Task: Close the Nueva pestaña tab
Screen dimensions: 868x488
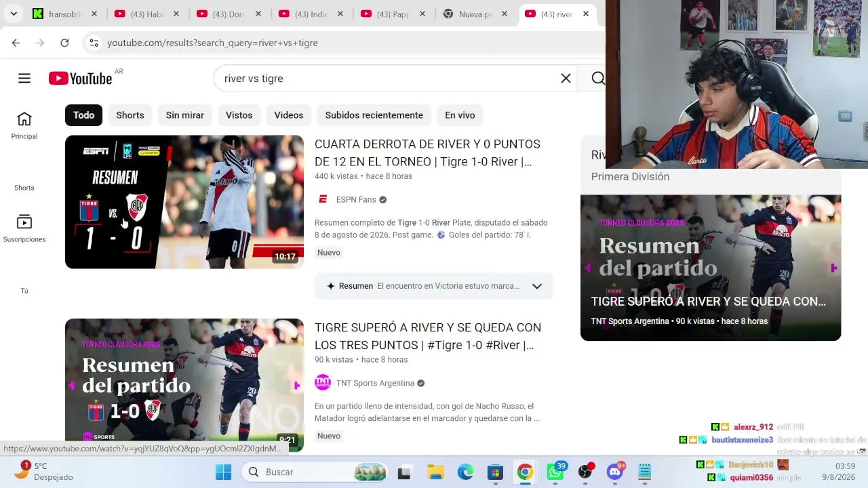Action: 505,14
